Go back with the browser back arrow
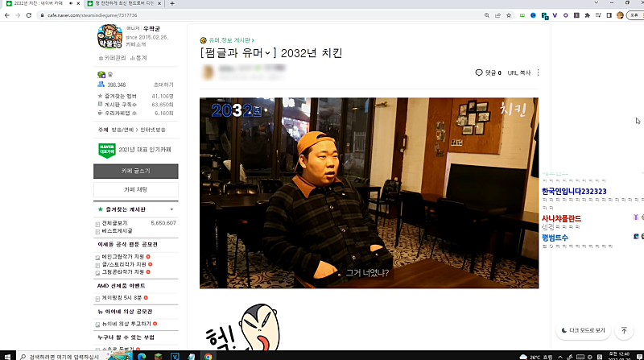644x360 pixels. pos(7,15)
